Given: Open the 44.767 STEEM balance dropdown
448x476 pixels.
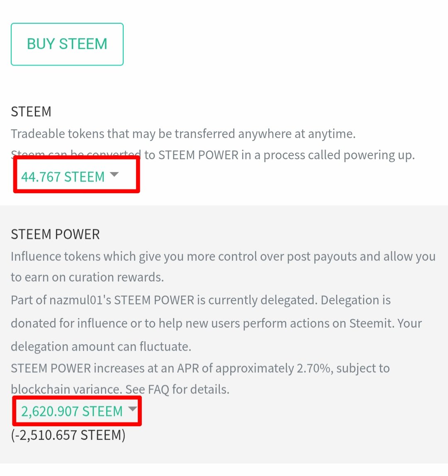Looking at the screenshot, I should click(70, 177).
